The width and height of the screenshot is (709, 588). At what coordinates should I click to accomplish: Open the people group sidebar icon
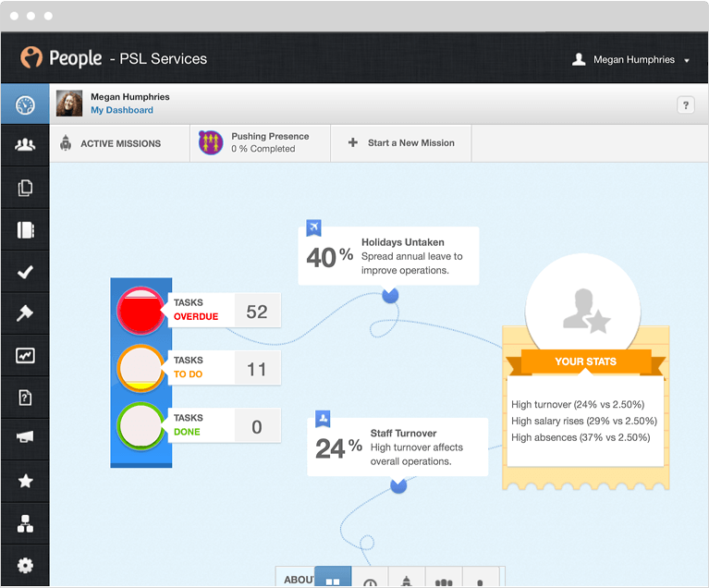coord(25,145)
